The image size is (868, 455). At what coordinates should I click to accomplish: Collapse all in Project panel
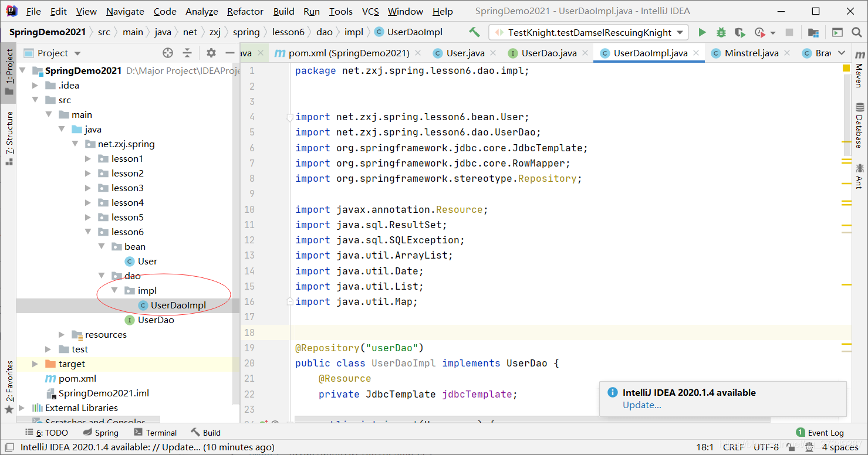187,53
